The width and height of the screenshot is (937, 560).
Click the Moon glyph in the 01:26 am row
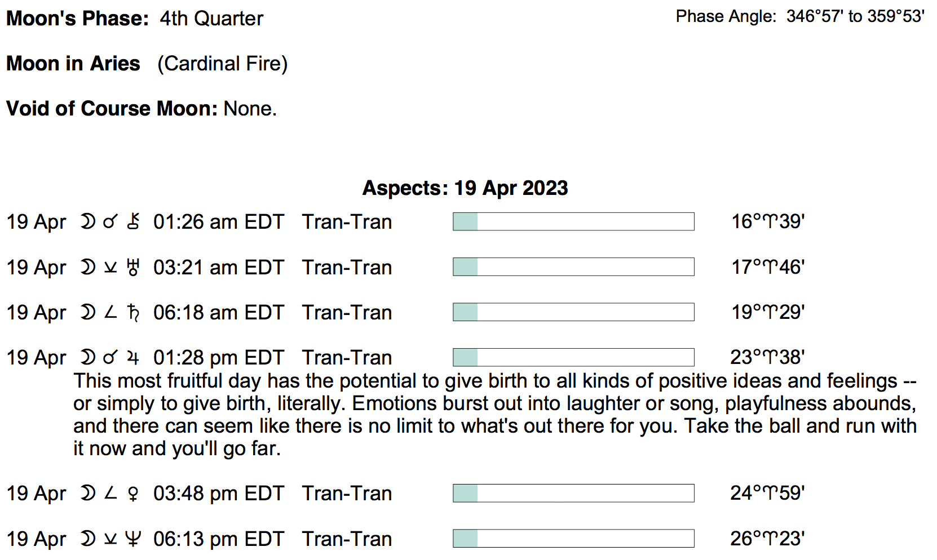coord(87,221)
